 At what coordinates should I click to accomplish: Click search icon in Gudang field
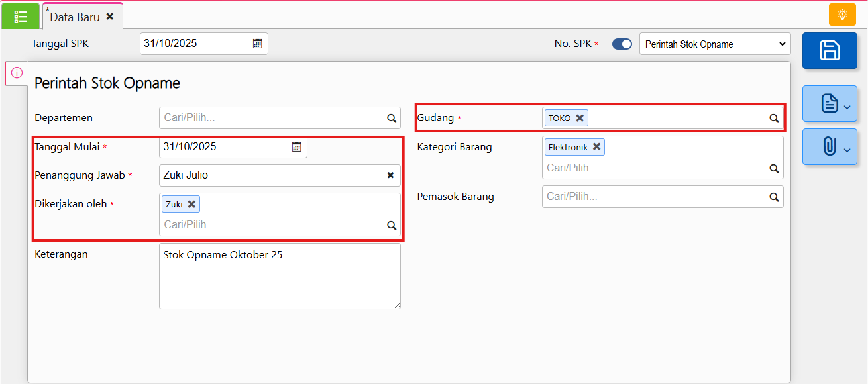773,119
